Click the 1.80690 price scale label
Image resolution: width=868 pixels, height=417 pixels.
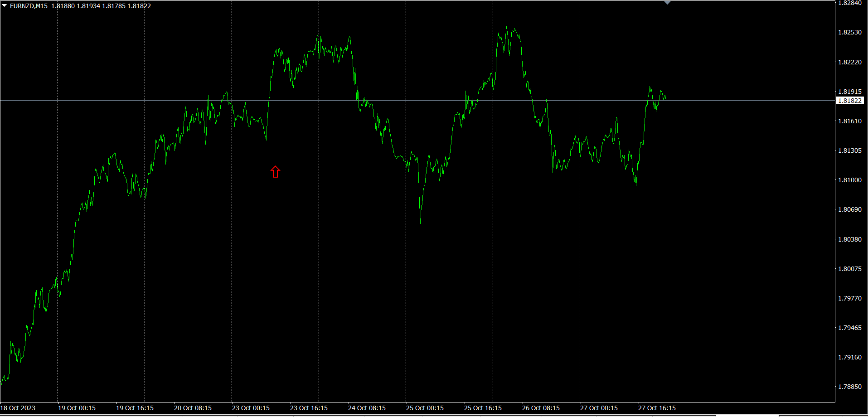tap(850, 209)
